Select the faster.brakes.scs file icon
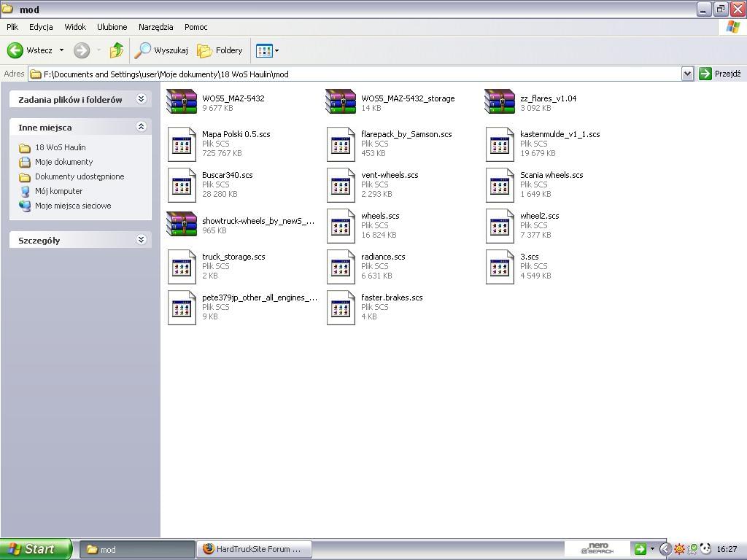 click(341, 307)
